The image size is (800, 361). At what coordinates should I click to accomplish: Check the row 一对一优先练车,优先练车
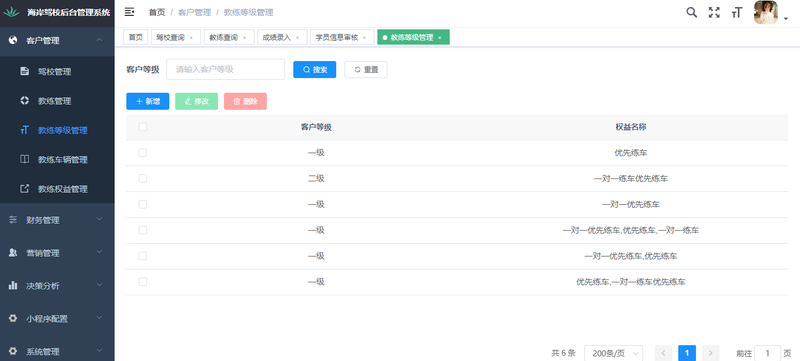pyautogui.click(x=143, y=256)
